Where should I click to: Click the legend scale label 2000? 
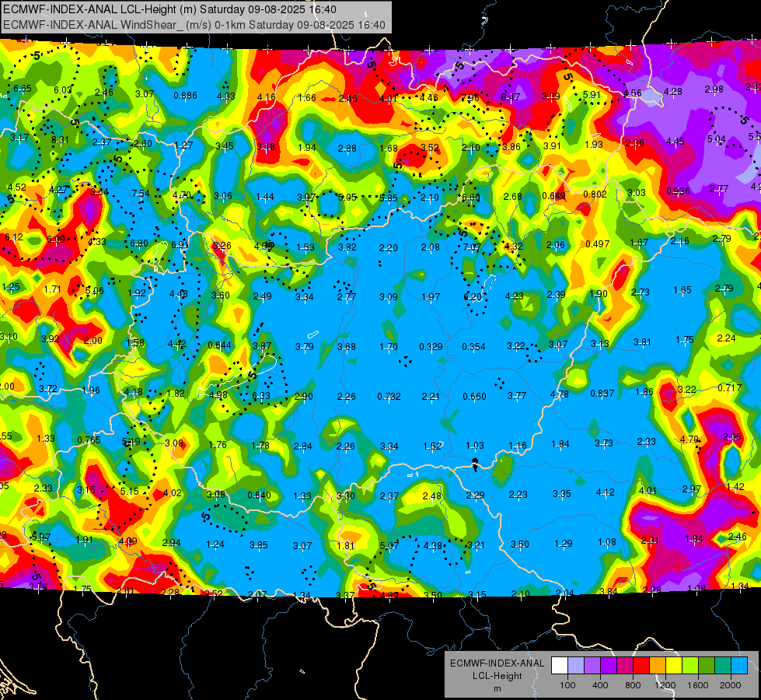click(x=730, y=685)
